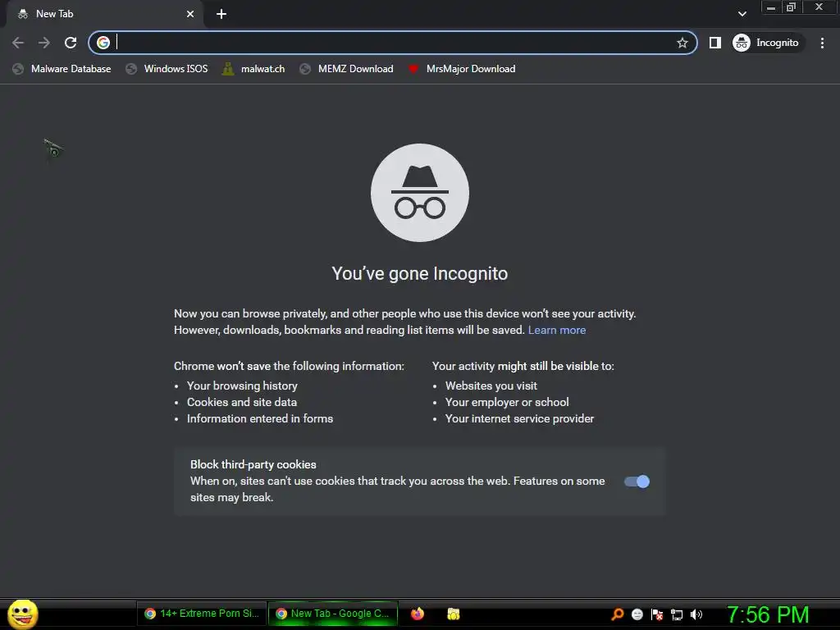
Task: Click the 7:56 PM clock
Action: tap(768, 614)
